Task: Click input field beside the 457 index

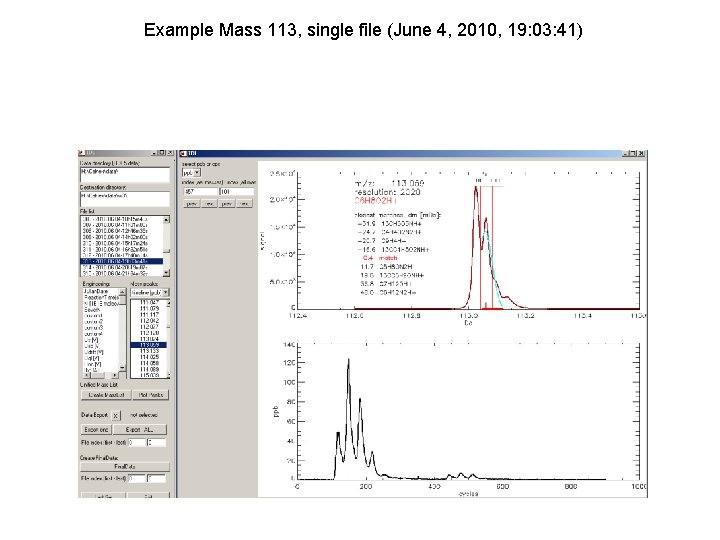Action: pyautogui.click(x=236, y=191)
